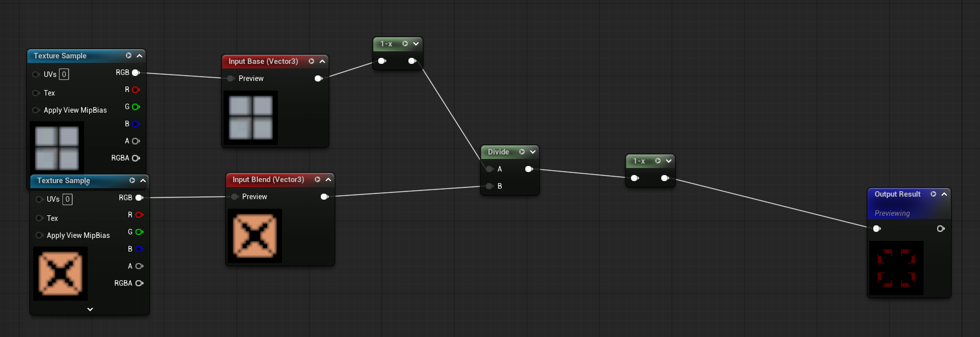Click output pin of Input Blend (Vector3) node
The image size is (980, 337).
(324, 197)
